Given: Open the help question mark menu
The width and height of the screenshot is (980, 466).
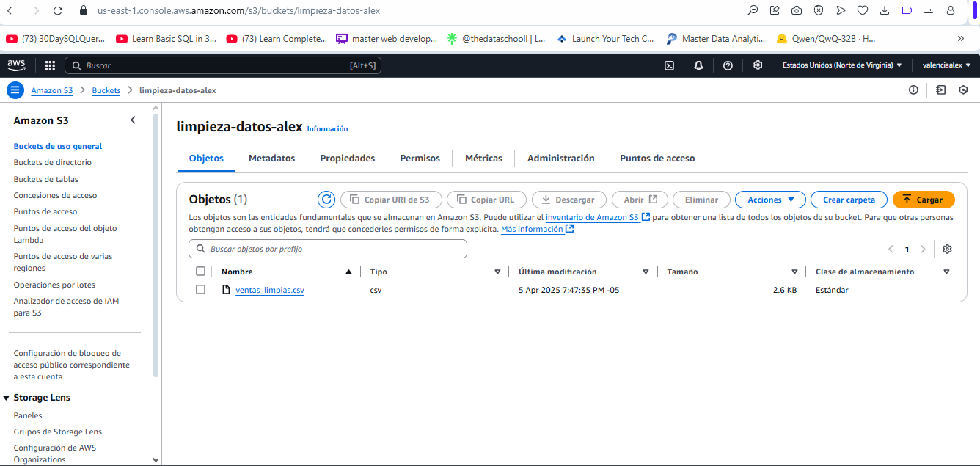Looking at the screenshot, I should coord(728,65).
